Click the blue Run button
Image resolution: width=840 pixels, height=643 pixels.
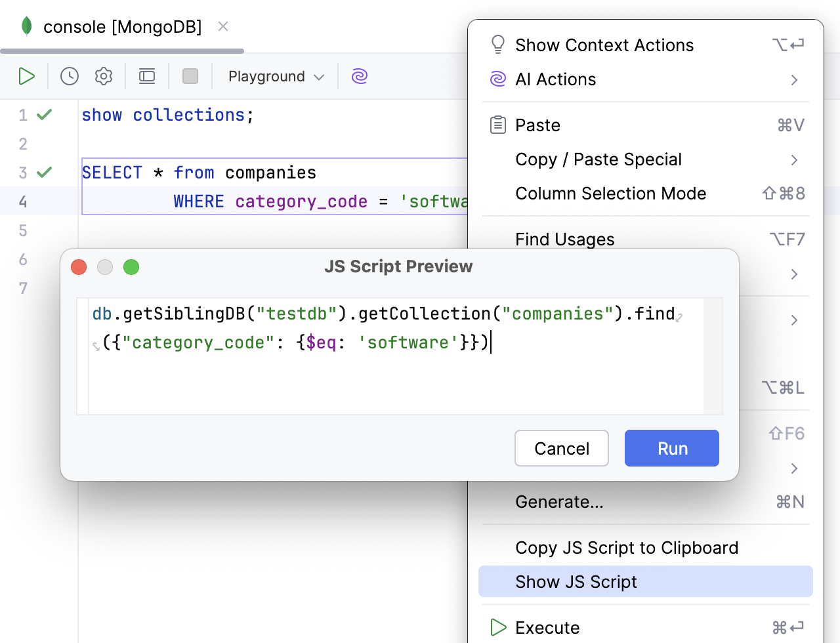pos(671,449)
